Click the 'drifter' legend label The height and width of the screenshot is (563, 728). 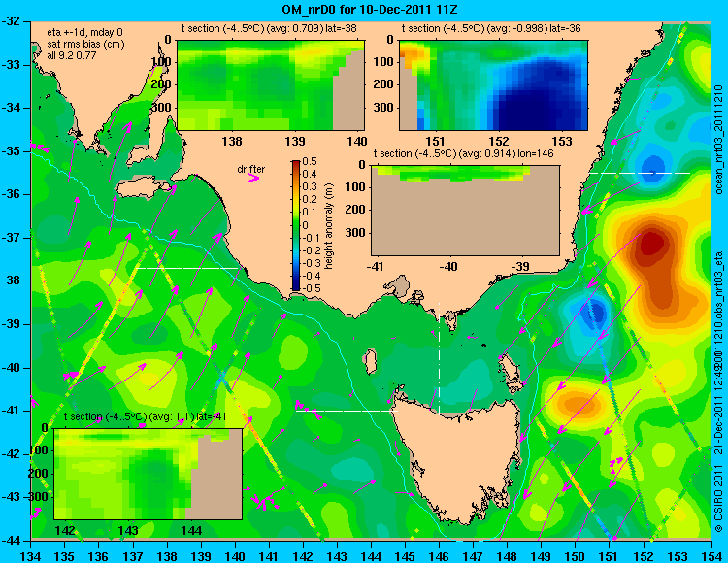coord(251,170)
